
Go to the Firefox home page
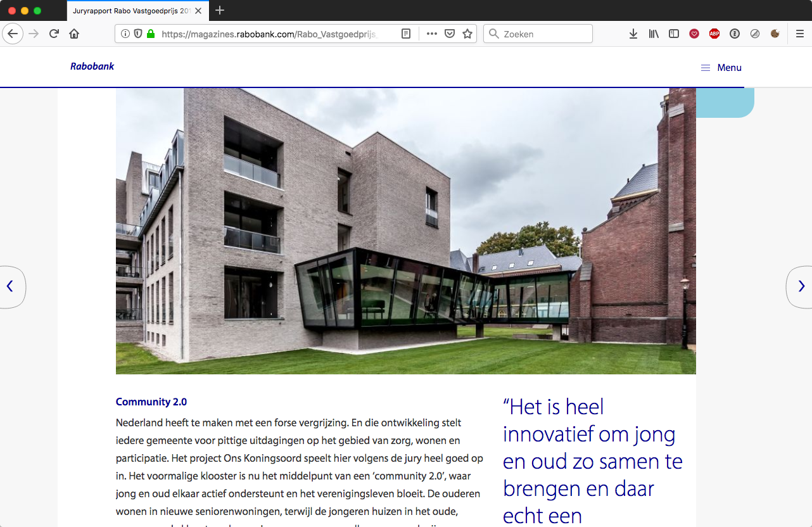pos(74,34)
